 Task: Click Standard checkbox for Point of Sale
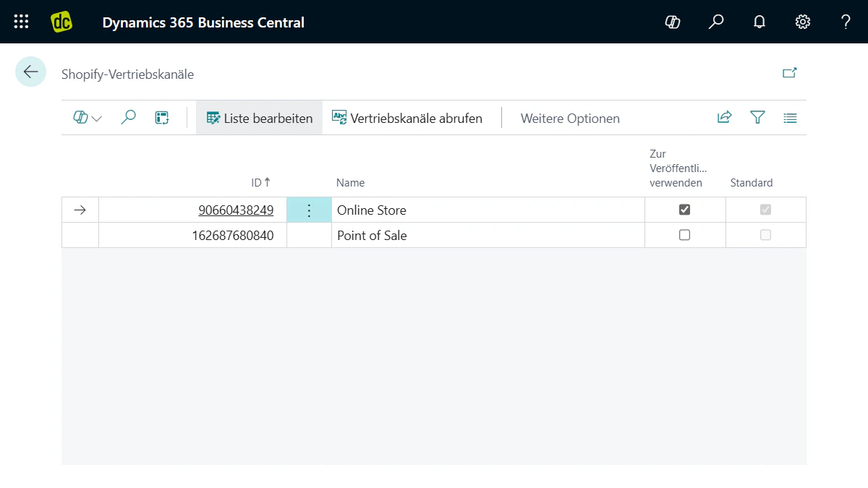765,235
